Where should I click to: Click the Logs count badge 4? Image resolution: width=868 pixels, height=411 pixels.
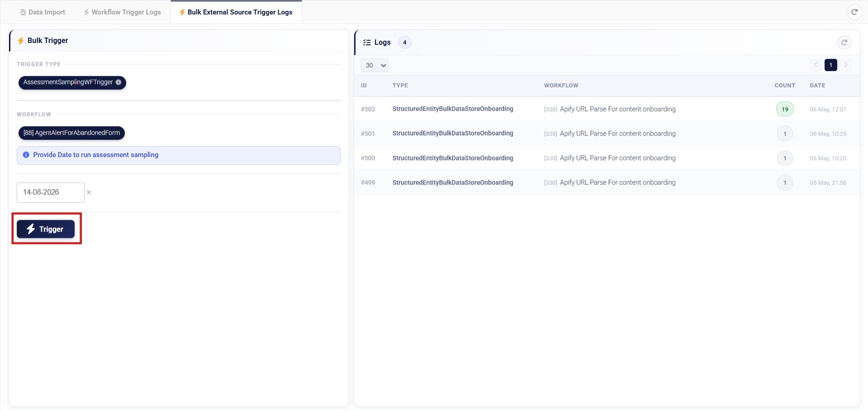pos(404,43)
